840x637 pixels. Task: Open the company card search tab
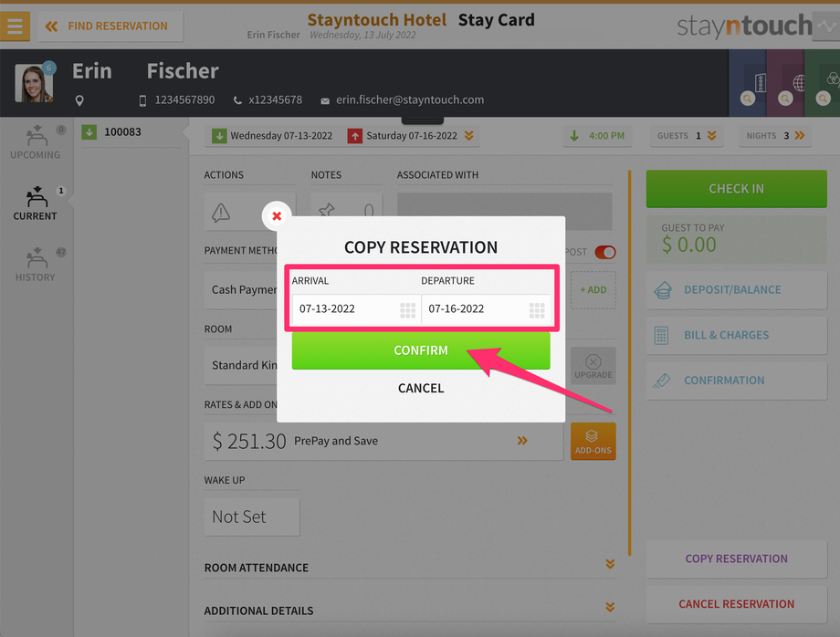tap(748, 83)
